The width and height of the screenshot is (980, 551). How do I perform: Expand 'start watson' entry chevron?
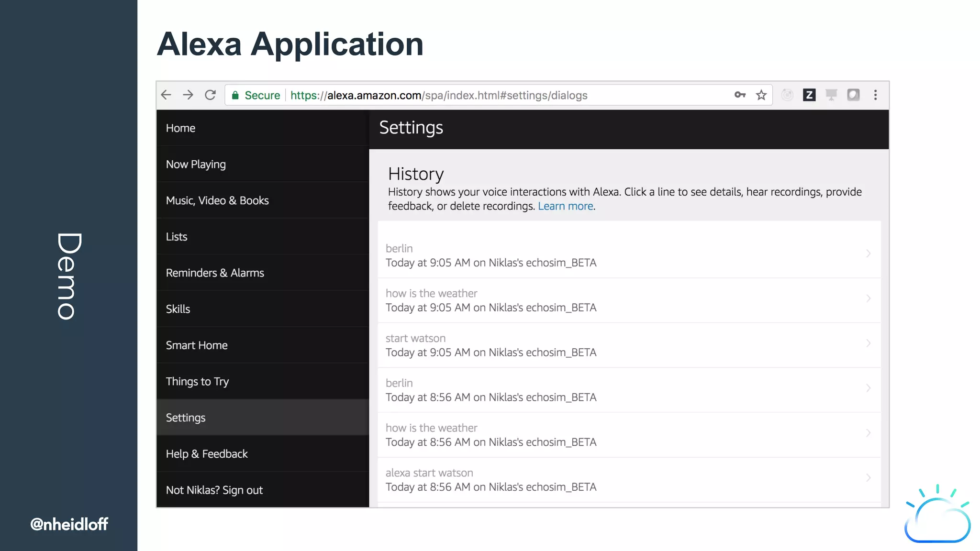(868, 343)
